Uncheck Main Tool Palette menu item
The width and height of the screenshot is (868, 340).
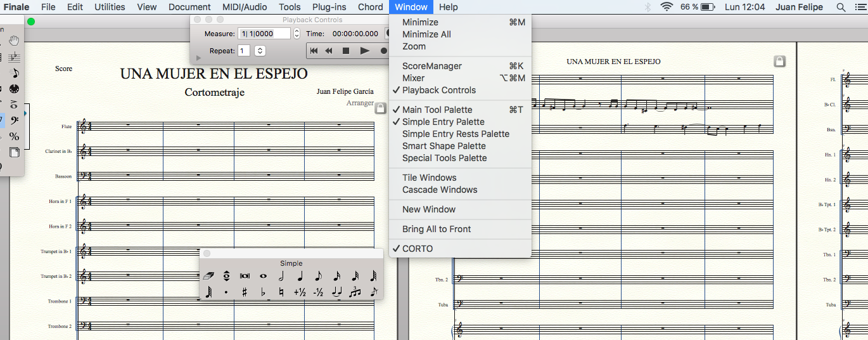(437, 110)
